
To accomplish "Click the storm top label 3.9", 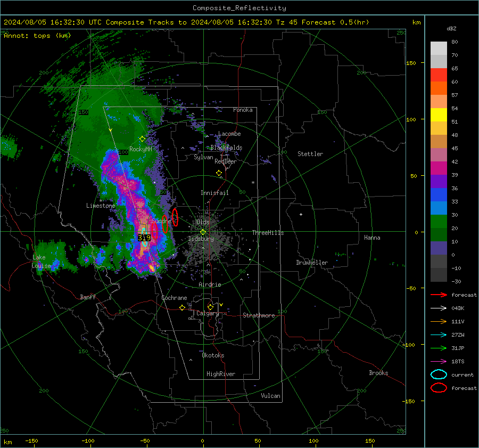I will (144, 238).
